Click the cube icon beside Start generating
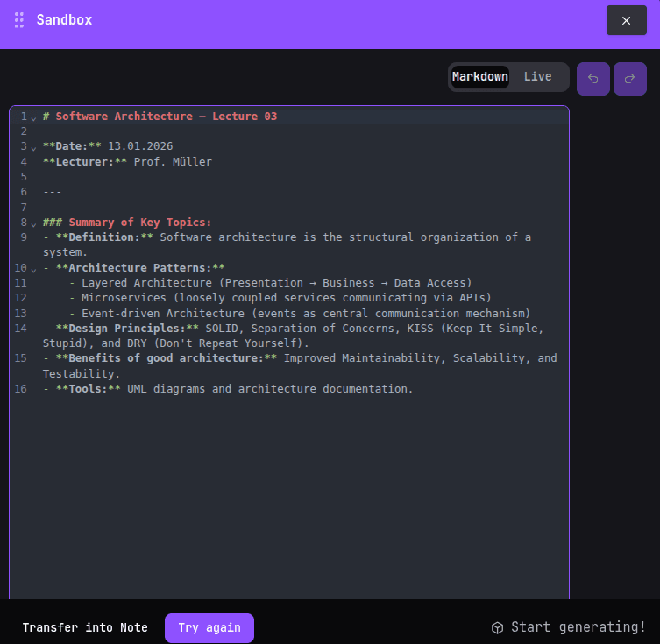The height and width of the screenshot is (644, 660). click(x=497, y=627)
